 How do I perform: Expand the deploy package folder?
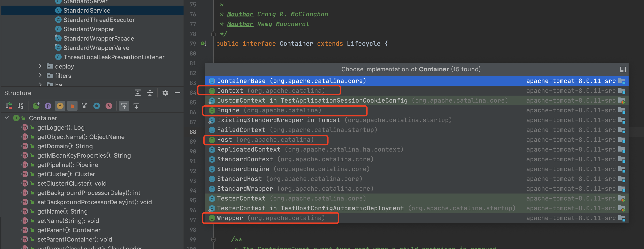coord(40,66)
